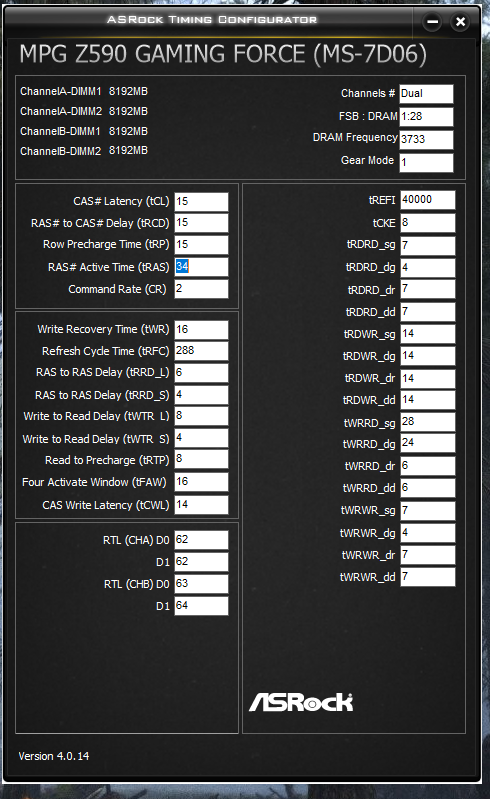This screenshot has height=799, width=490.
Task: Click the Refresh Cycle Time (tRFC) field
Action: [201, 351]
